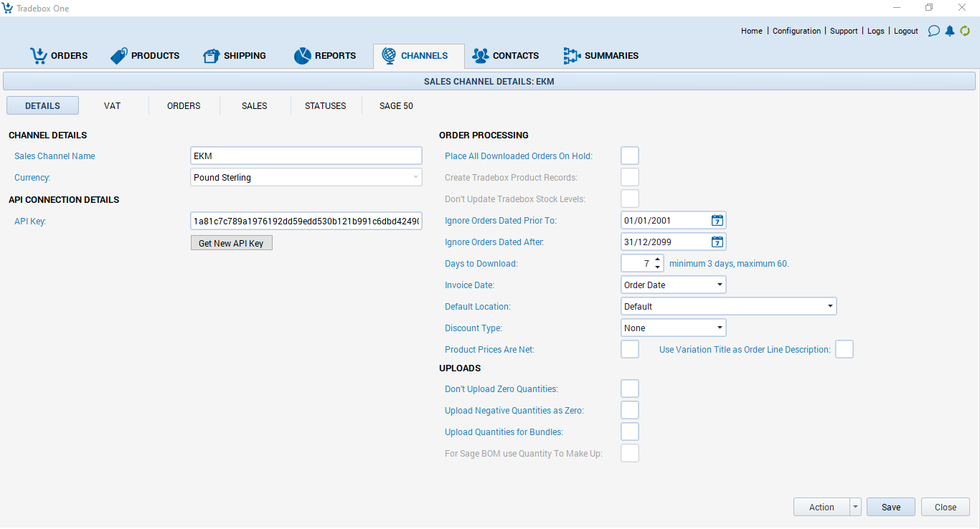Open the notifications bell icon
Image resolution: width=980 pixels, height=529 pixels.
pos(950,31)
